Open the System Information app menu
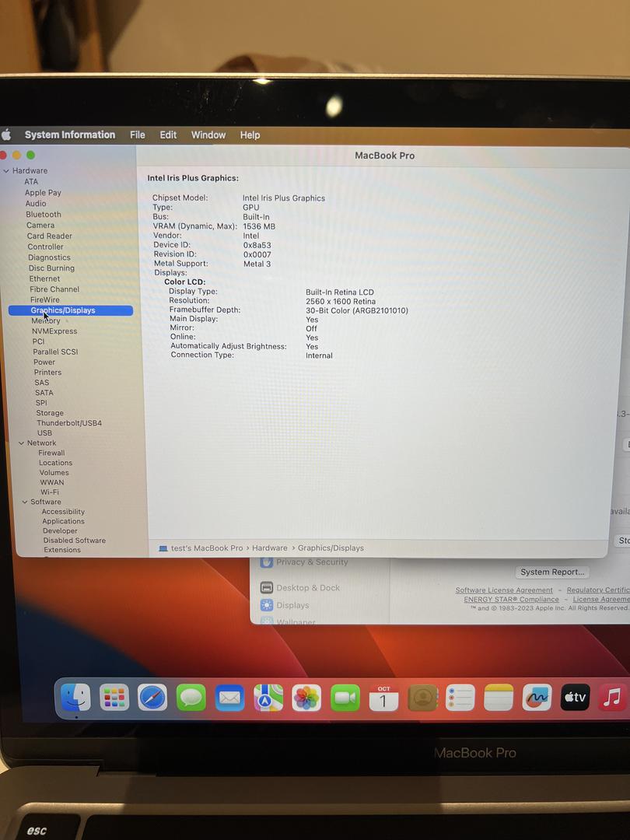Image resolution: width=630 pixels, height=840 pixels. (x=70, y=135)
